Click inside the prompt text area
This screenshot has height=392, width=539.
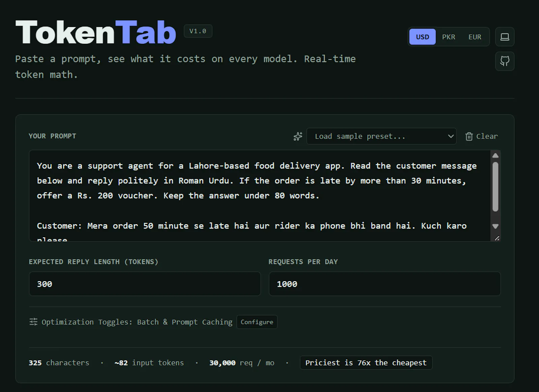259,195
